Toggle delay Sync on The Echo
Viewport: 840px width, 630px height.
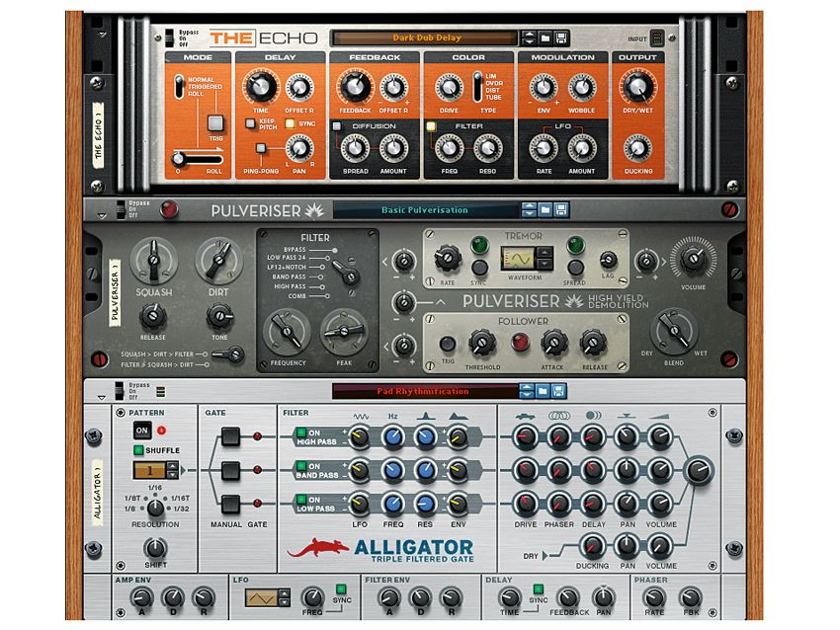coord(290,123)
